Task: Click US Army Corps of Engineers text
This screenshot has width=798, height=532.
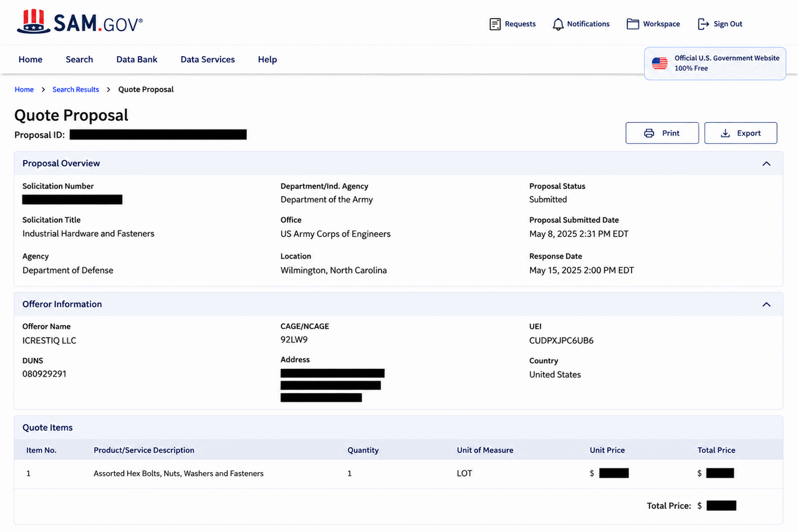Action: pos(335,234)
